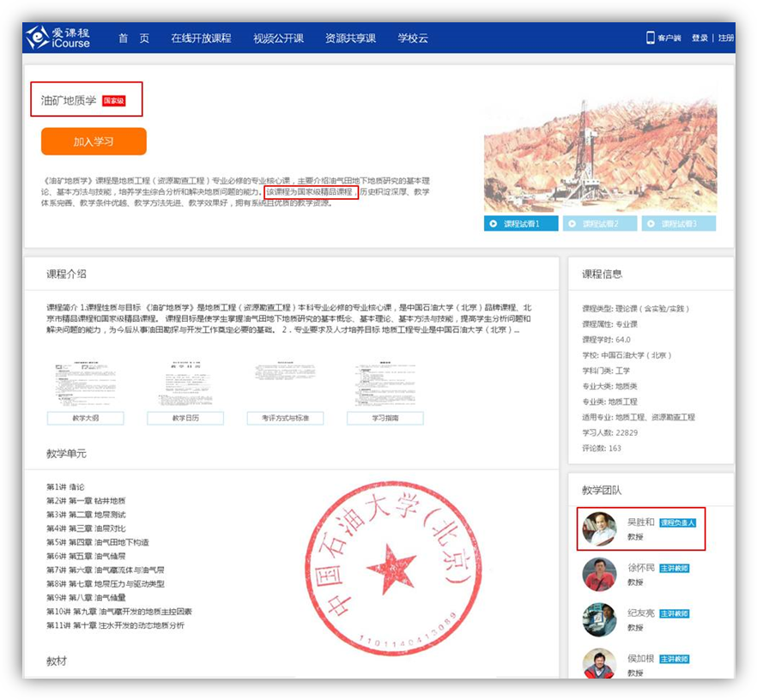
Task: Click the 注册 register link
Action: [725, 39]
